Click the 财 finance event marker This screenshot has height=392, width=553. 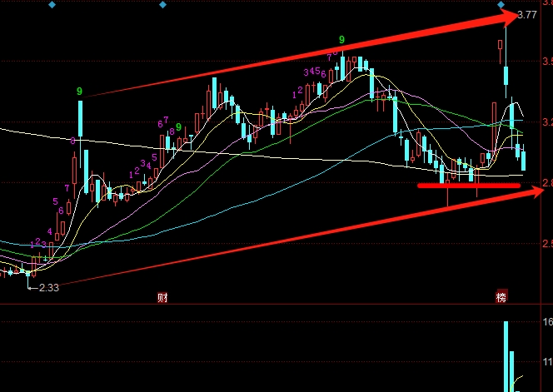coord(162,297)
